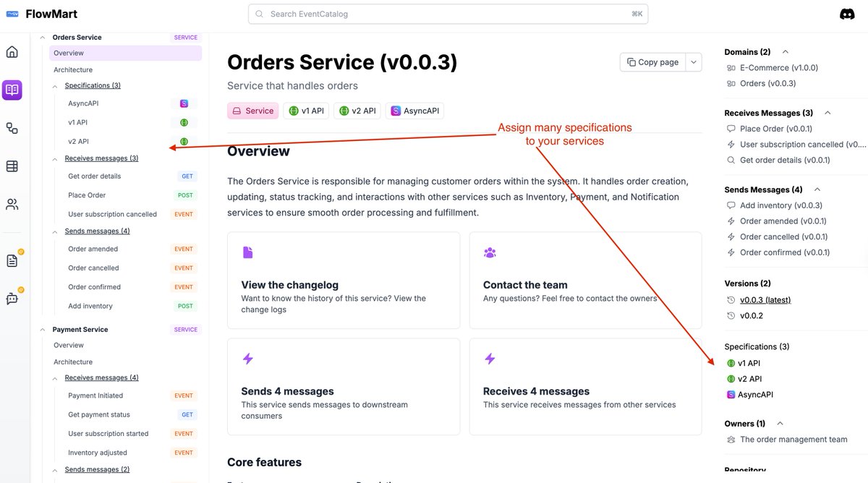Click the AsyncAPI icon in right Specifications
868x483 pixels.
coord(731,395)
